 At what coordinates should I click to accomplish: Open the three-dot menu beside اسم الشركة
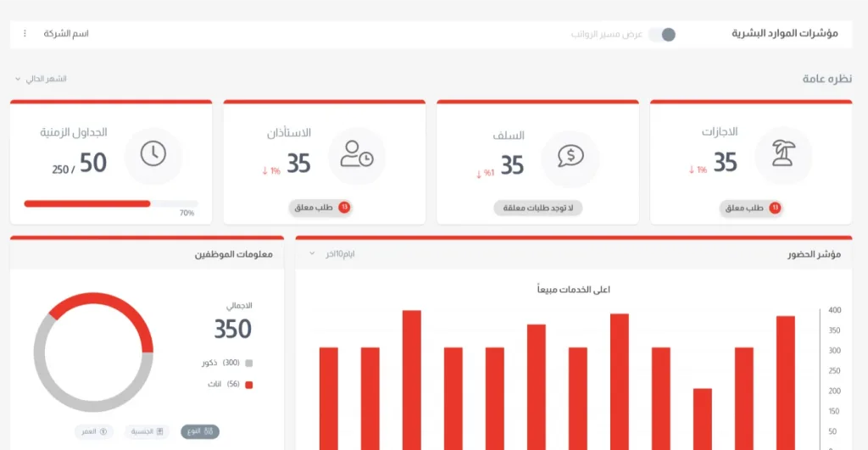25,34
